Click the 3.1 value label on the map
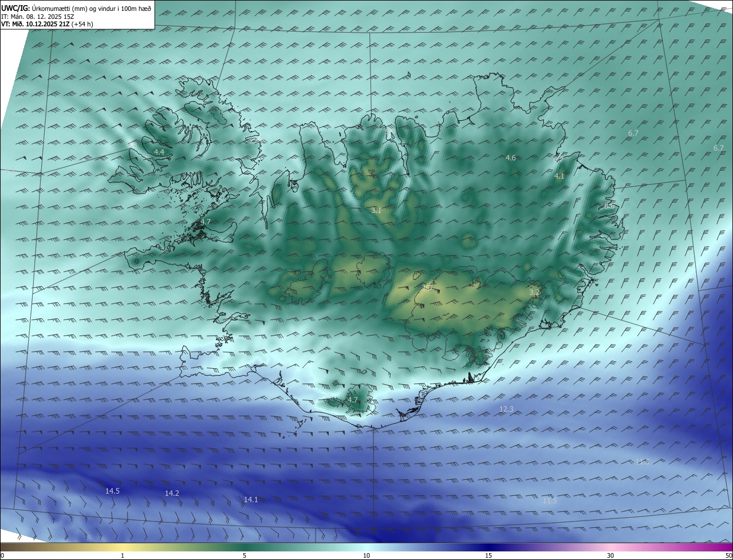The image size is (733, 560). 376,211
